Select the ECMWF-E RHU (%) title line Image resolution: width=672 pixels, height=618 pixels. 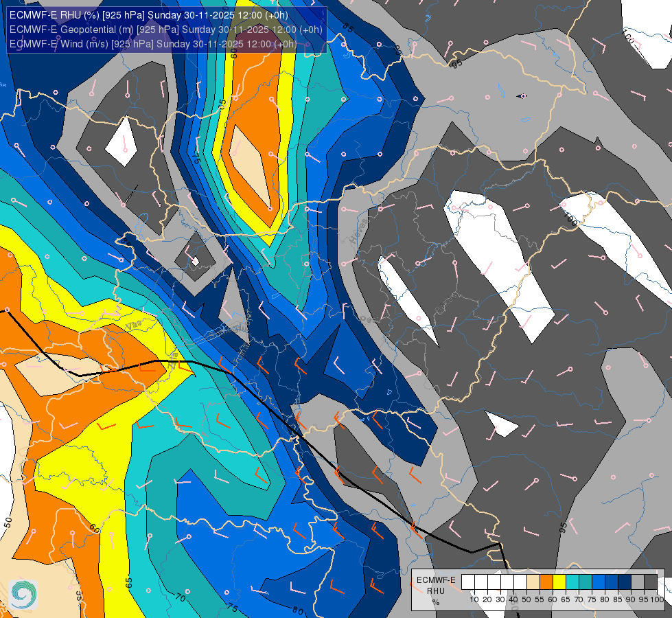pyautogui.click(x=149, y=15)
